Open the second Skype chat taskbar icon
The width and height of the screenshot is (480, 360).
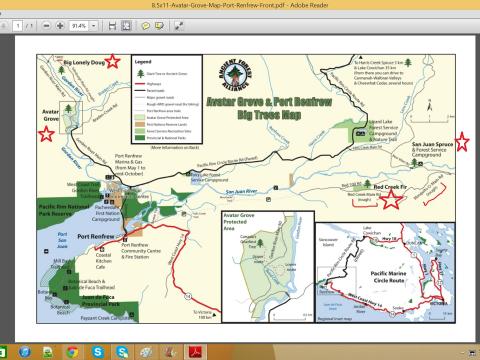point(122,352)
